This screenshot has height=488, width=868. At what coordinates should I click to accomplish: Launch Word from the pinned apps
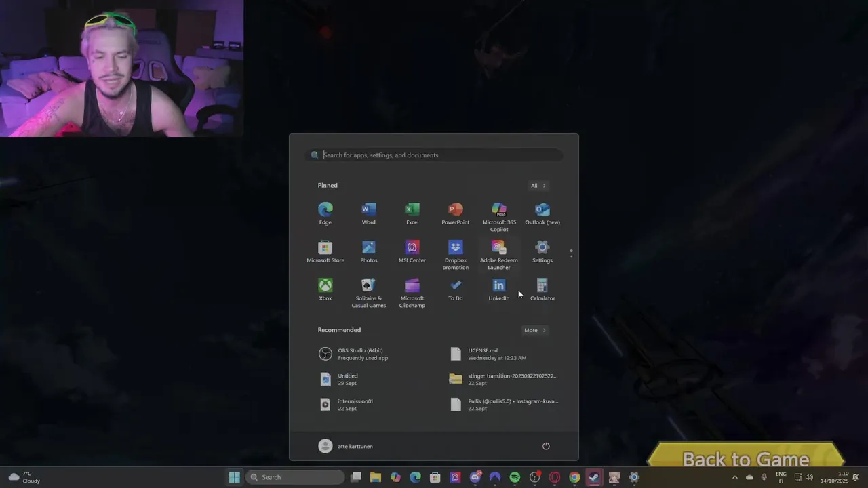tap(369, 213)
